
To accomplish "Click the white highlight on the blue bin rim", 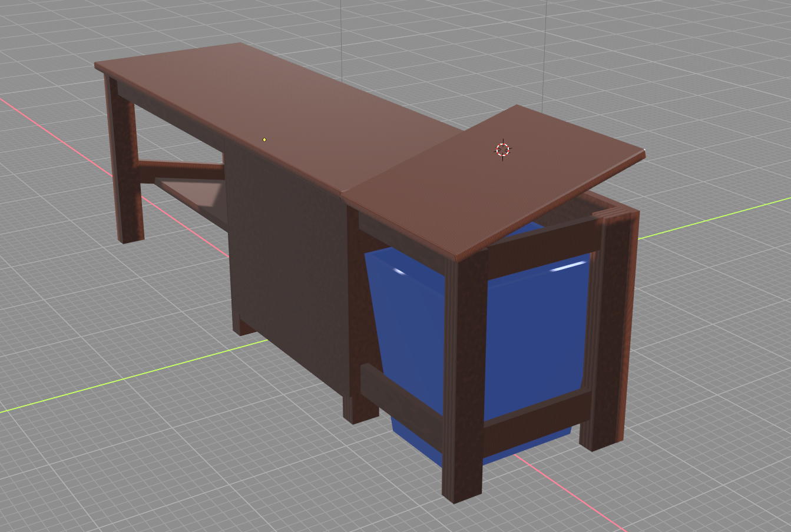I will click(568, 268).
